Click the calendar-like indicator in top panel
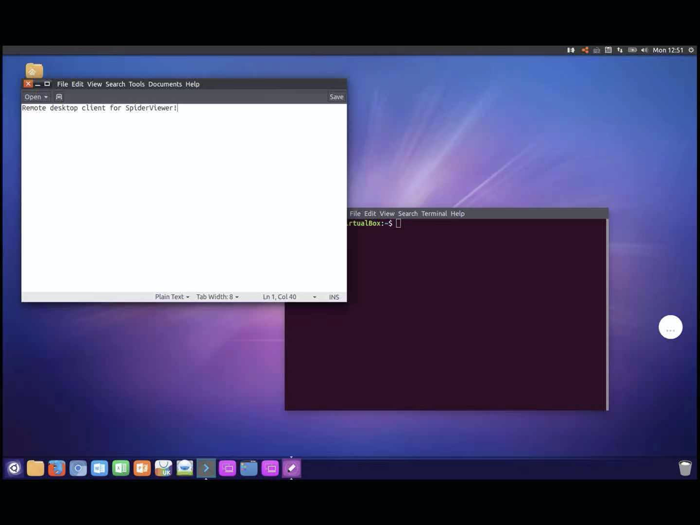Viewport: 700px width, 525px height. (608, 50)
